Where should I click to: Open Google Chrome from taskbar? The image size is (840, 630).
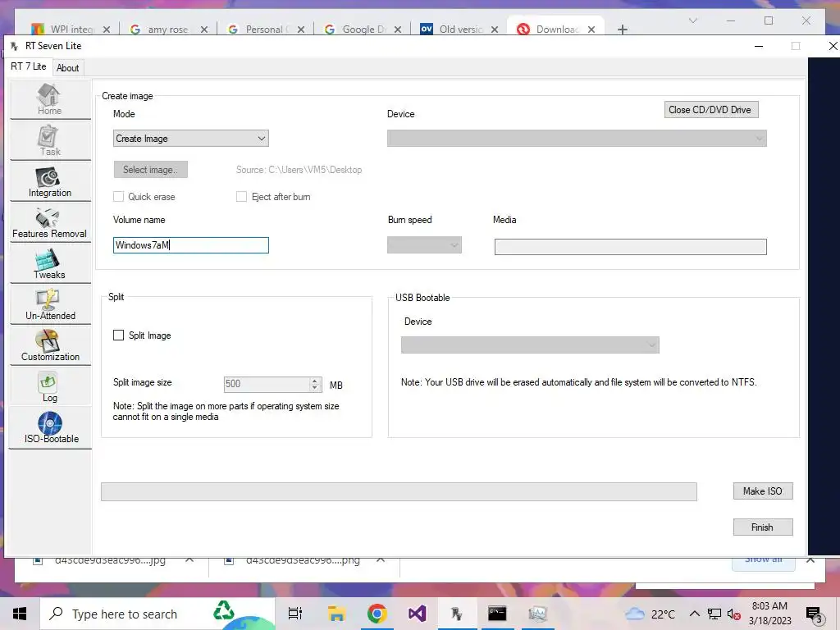377,614
